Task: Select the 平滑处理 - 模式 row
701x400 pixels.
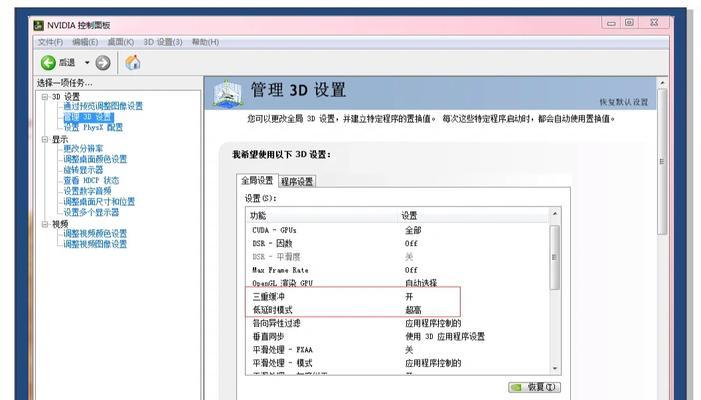Action: click(x=397, y=363)
